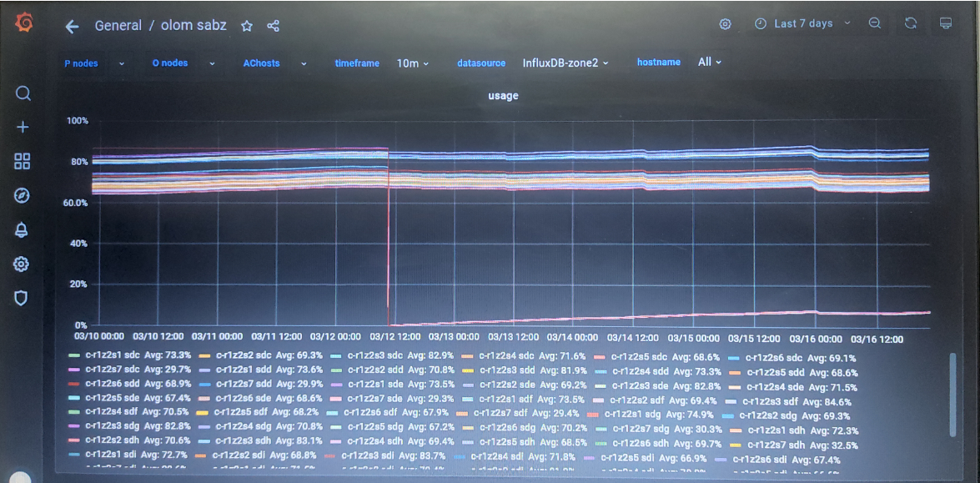Share the dashboard via share icon

[273, 26]
